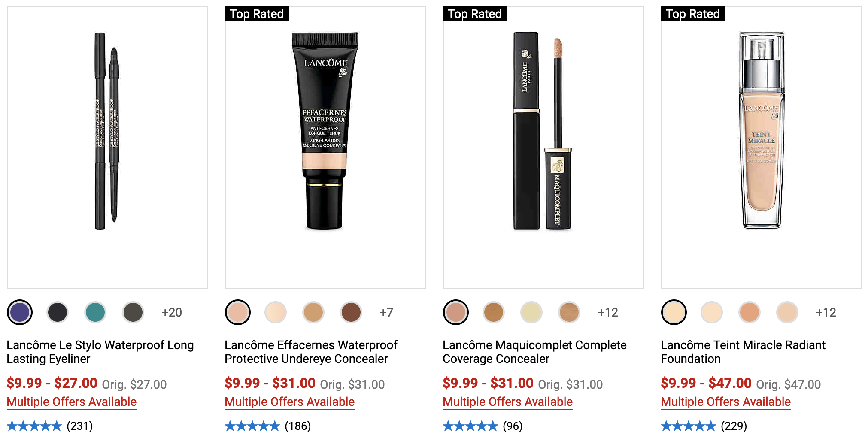This screenshot has height=441, width=868.
Task: Pick the black eyeliner color swatch
Action: [x=58, y=312]
